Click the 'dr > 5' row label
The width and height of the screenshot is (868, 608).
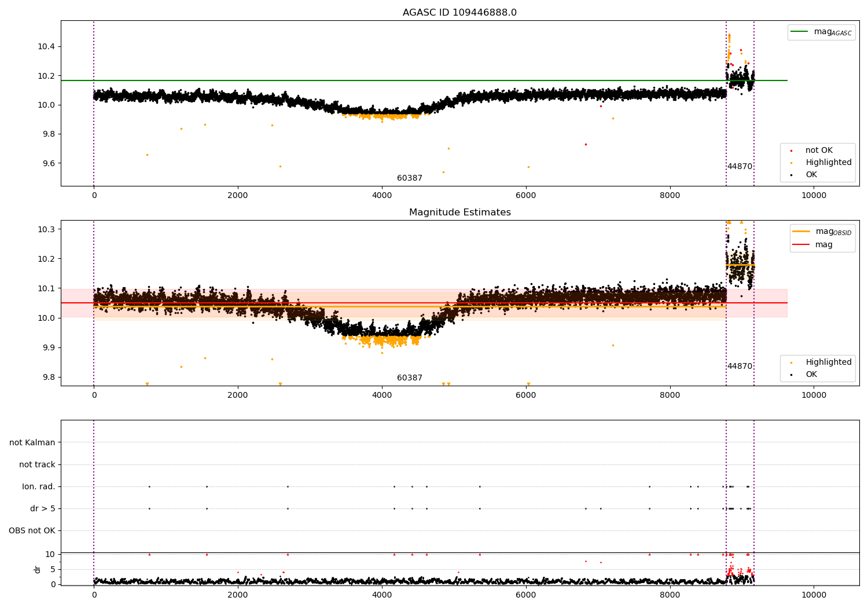pyautogui.click(x=43, y=508)
